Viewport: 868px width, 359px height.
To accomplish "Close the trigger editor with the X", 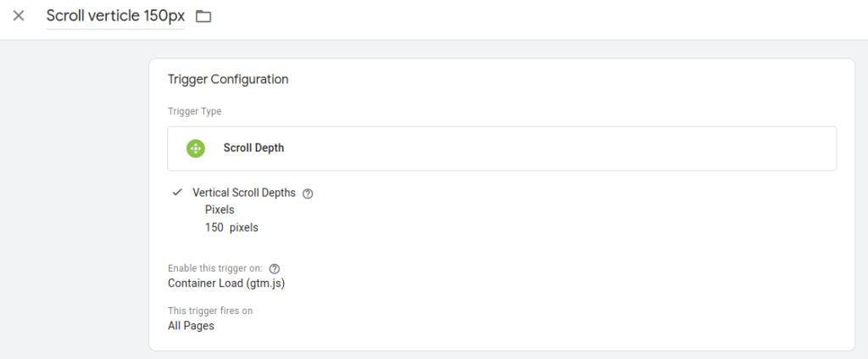I will [x=19, y=16].
